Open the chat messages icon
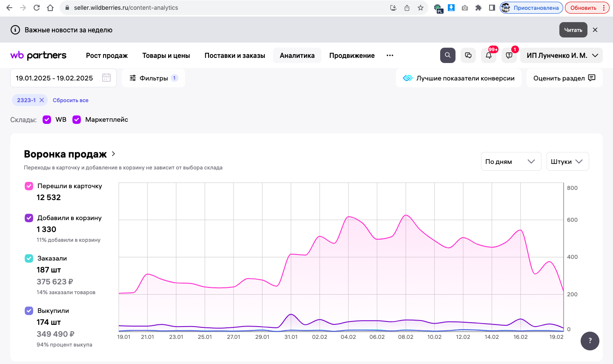The width and height of the screenshot is (613, 364). point(468,55)
